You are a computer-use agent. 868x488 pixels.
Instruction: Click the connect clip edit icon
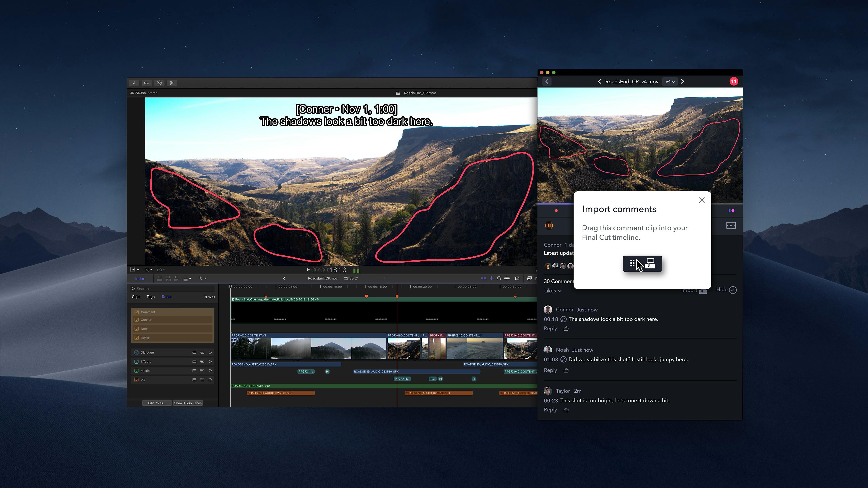tap(160, 278)
